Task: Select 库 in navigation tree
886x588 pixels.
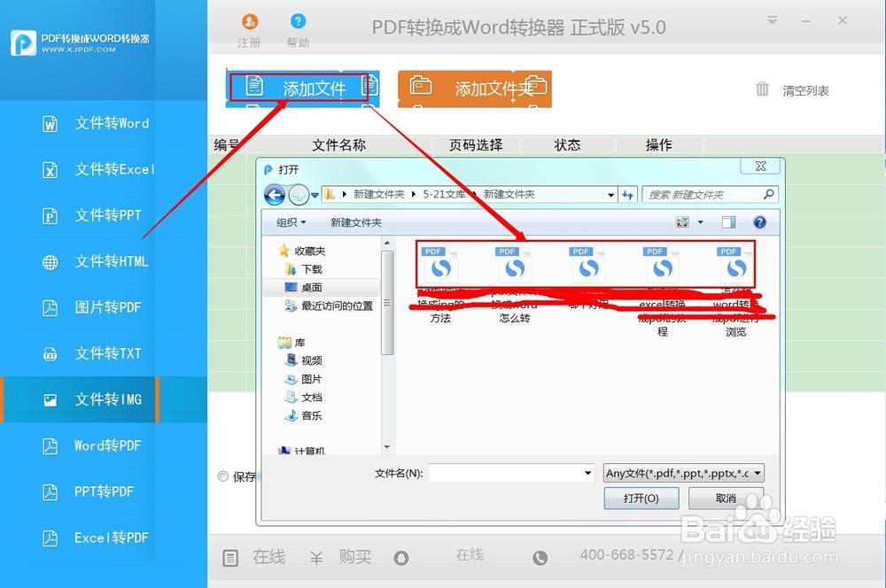Action: [x=291, y=343]
